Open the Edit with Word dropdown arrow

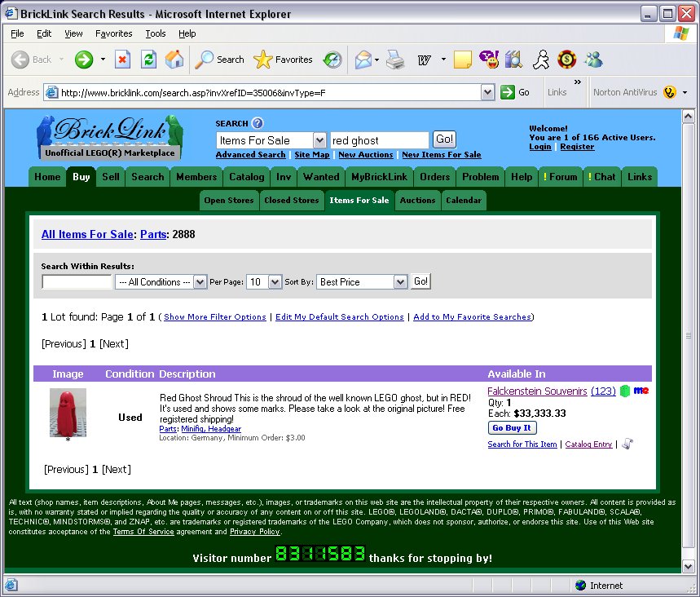[443, 60]
